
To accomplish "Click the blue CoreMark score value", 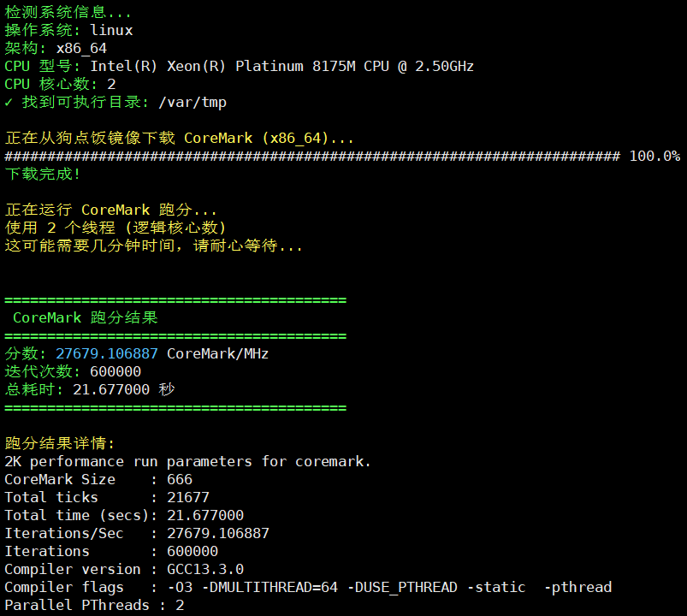I will [x=107, y=353].
